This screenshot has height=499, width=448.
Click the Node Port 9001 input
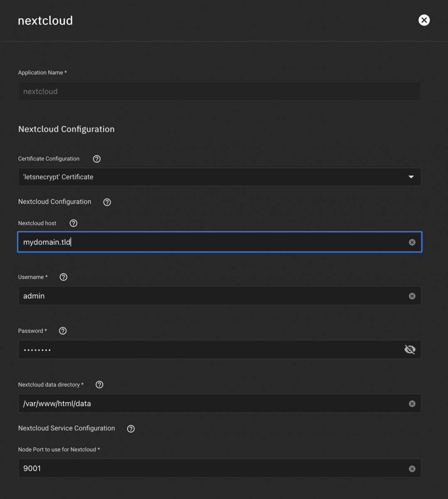[x=208, y=469]
